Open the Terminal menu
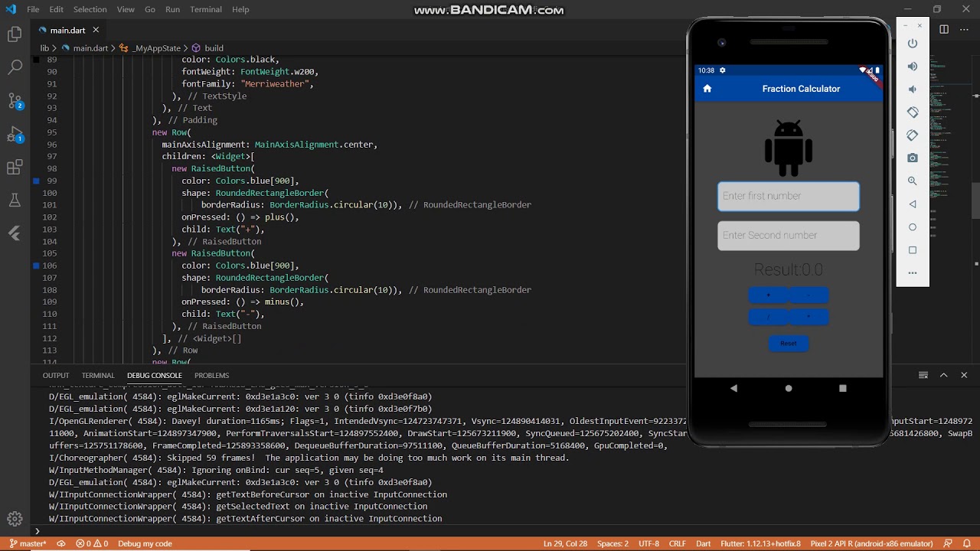980x551 pixels. [x=206, y=9]
